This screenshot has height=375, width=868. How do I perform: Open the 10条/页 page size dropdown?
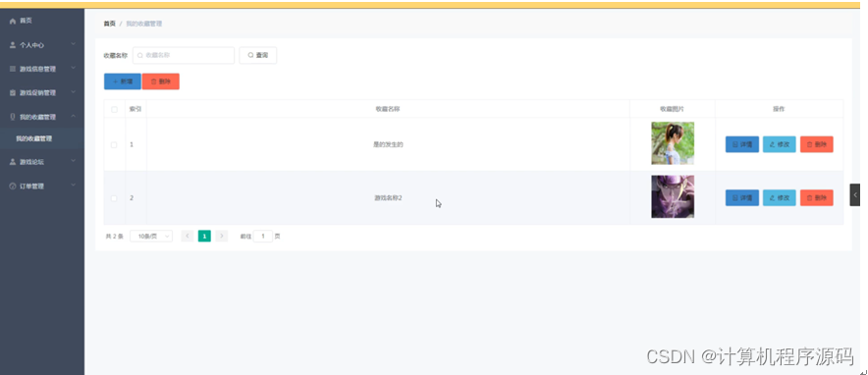(x=151, y=237)
